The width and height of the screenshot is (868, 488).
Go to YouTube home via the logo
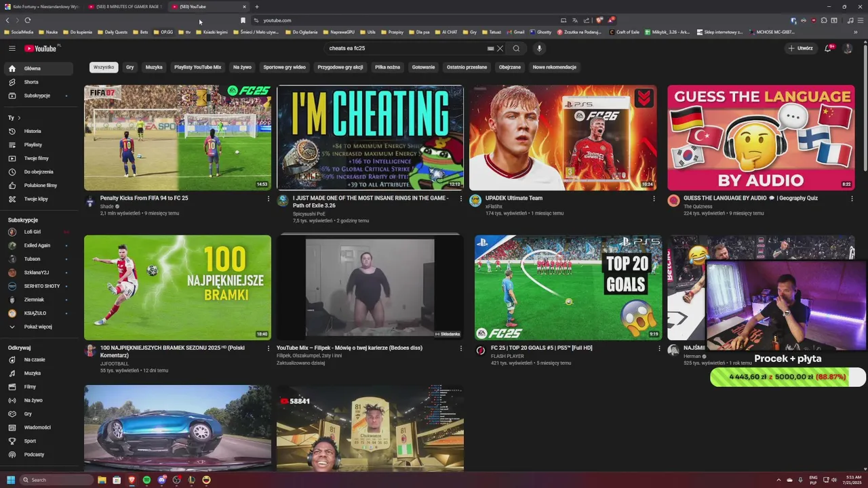(42, 48)
